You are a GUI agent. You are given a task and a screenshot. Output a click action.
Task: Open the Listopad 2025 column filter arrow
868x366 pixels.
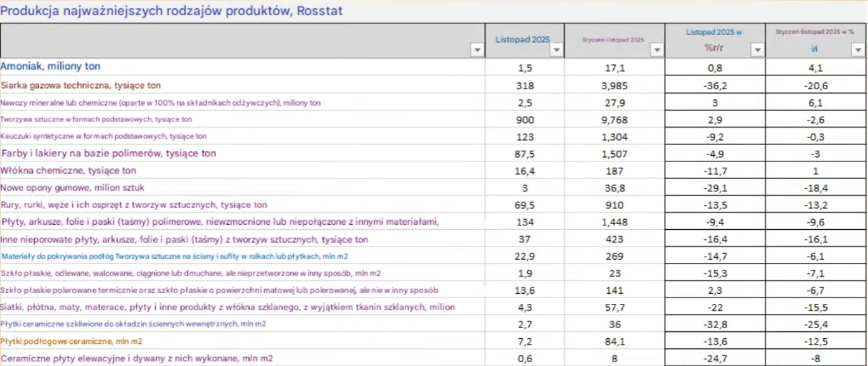tap(556, 50)
